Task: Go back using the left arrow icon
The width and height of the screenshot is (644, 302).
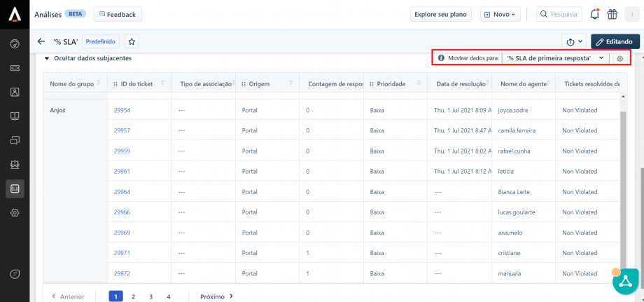Action: coord(41,41)
